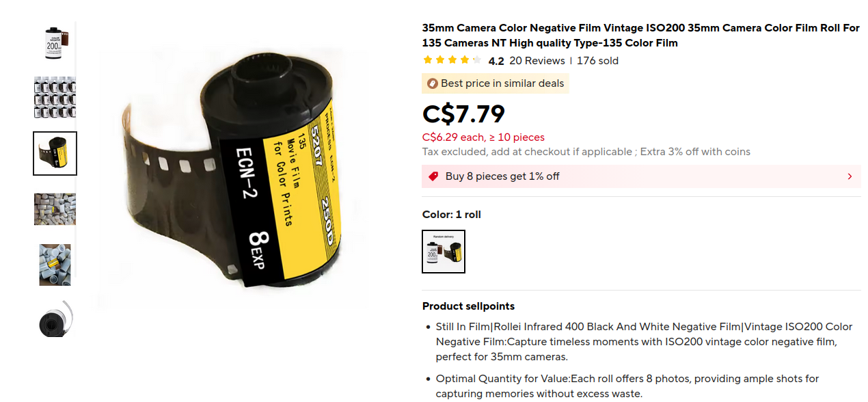Click the 'C$6.29 each, ≥ 10 pieces' offer
This screenshot has width=868, height=402.
pyautogui.click(x=483, y=137)
